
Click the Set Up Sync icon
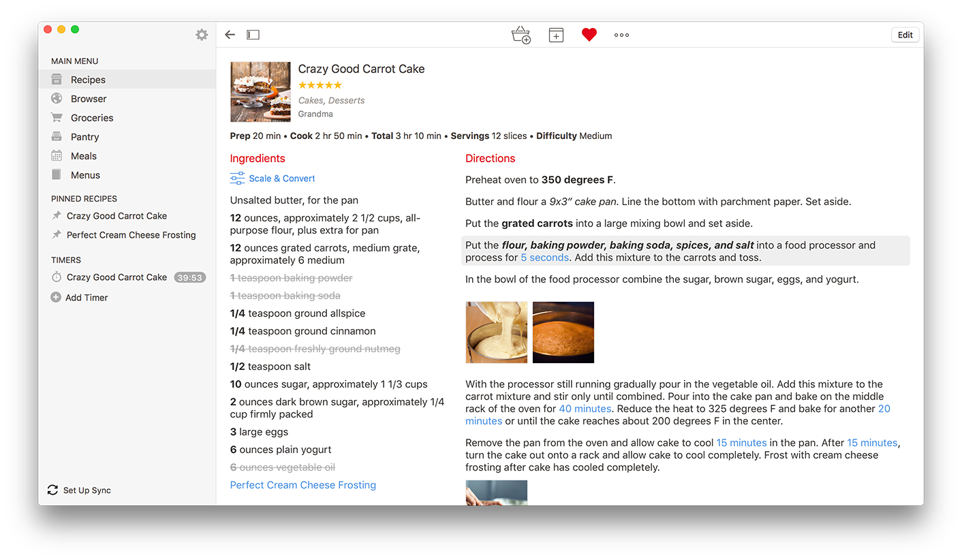pos(52,491)
